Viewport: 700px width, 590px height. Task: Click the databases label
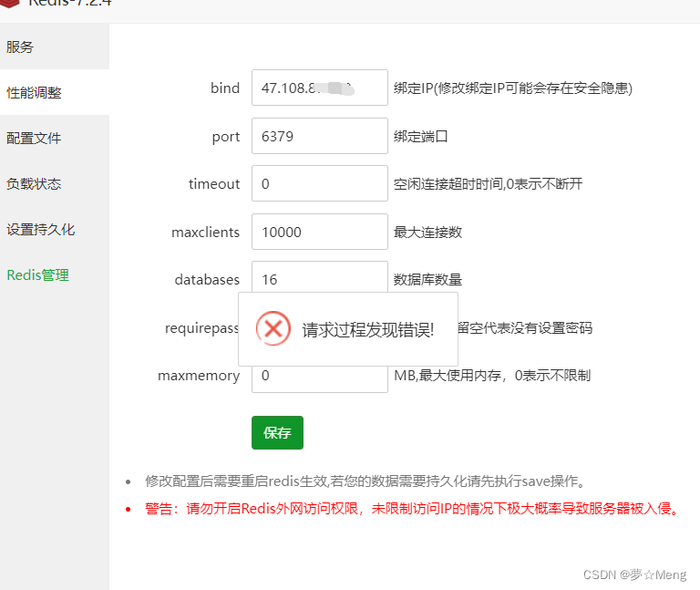coord(207,280)
